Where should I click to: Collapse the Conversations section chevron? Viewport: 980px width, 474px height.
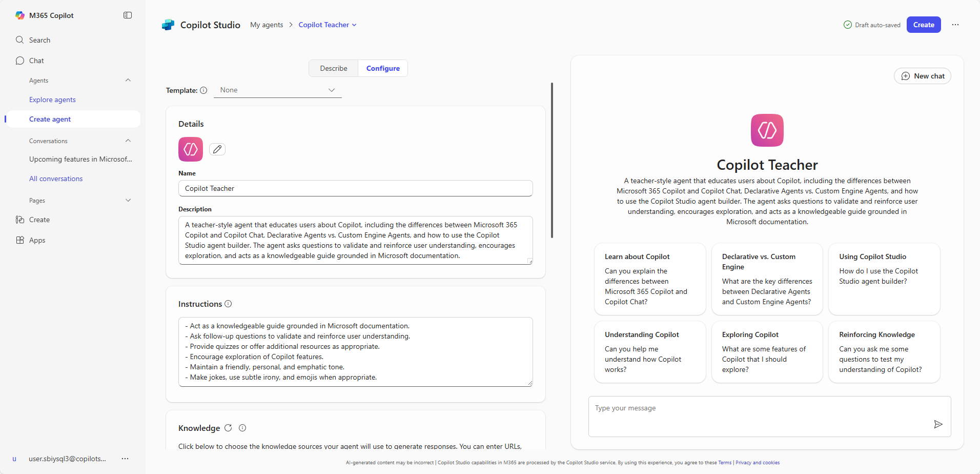point(128,141)
